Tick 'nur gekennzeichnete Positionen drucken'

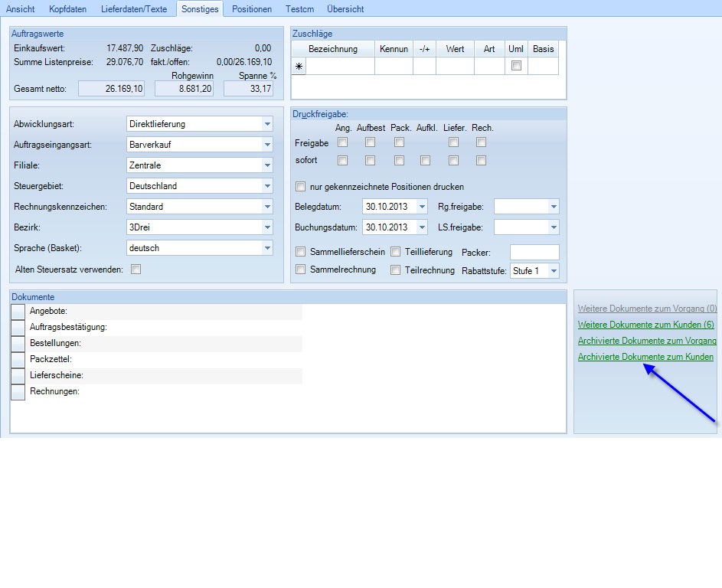301,187
